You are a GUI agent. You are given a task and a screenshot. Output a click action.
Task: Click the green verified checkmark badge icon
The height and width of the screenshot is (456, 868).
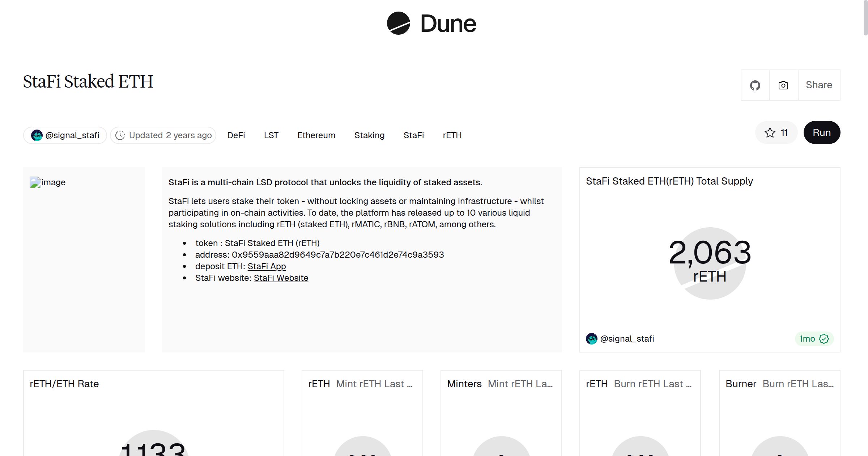pyautogui.click(x=824, y=339)
